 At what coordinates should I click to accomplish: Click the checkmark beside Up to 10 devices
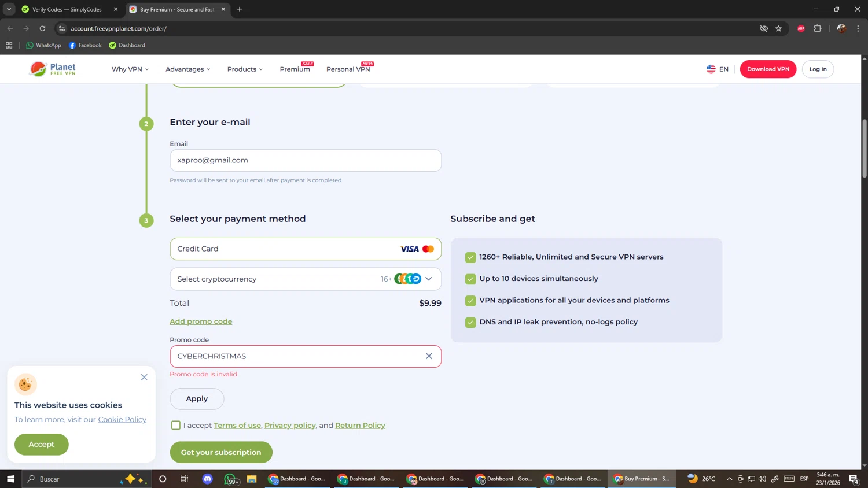tap(470, 279)
